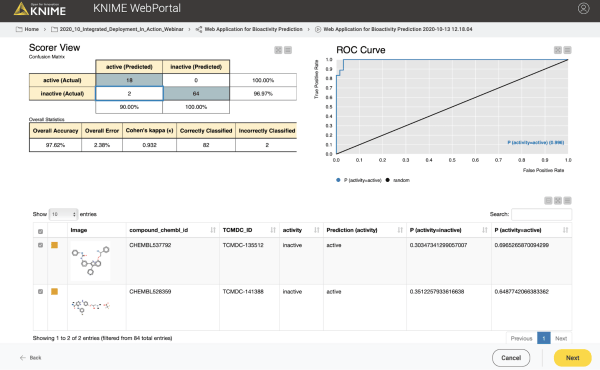Click the Cohen's kappa value 0.932
Image resolution: width=600 pixels, height=370 pixels.
click(150, 145)
